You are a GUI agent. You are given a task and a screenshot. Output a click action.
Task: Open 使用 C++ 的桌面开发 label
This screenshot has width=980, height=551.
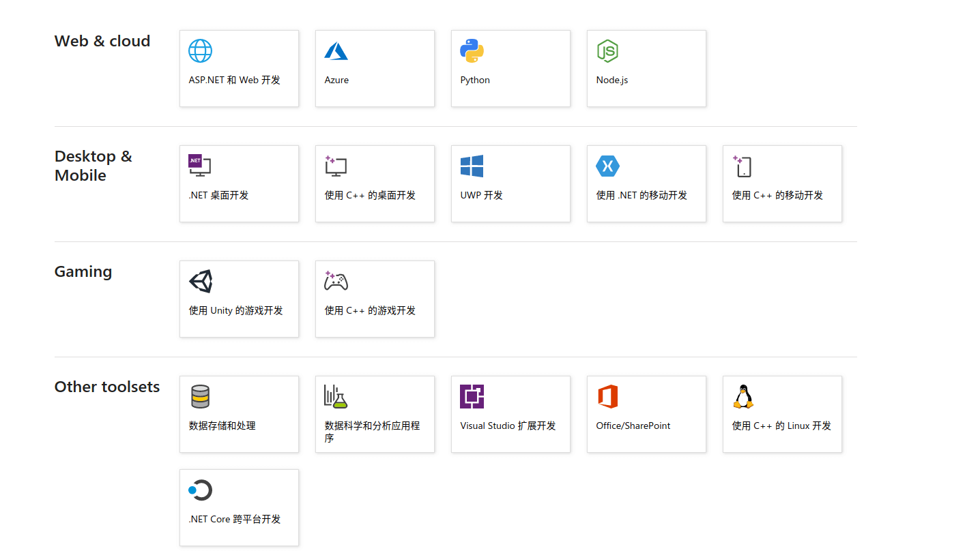[x=370, y=195]
